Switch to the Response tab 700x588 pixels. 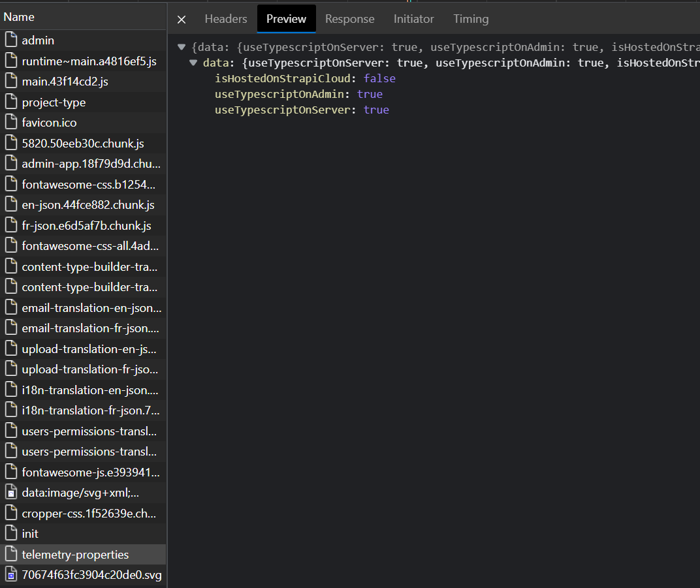click(x=349, y=19)
